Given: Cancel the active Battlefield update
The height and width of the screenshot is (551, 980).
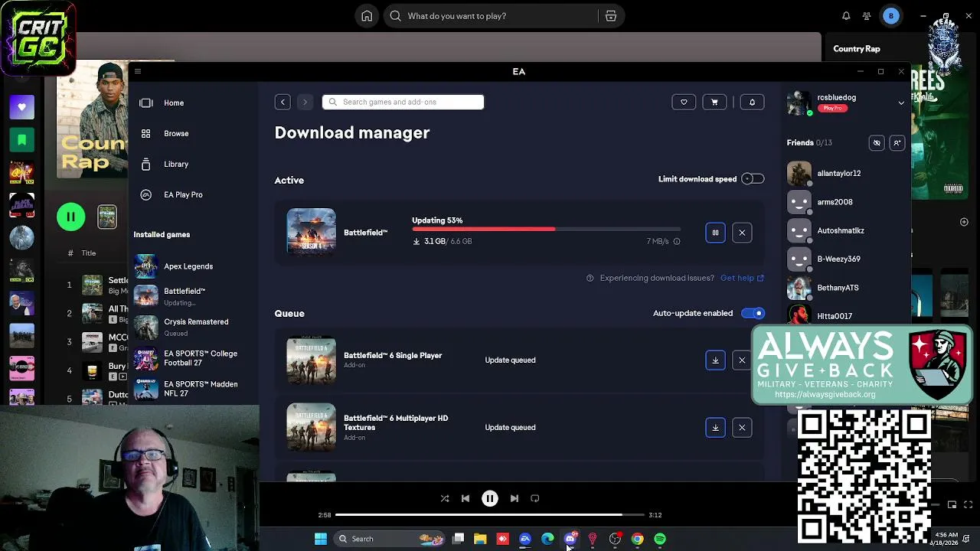Looking at the screenshot, I should click(x=742, y=233).
